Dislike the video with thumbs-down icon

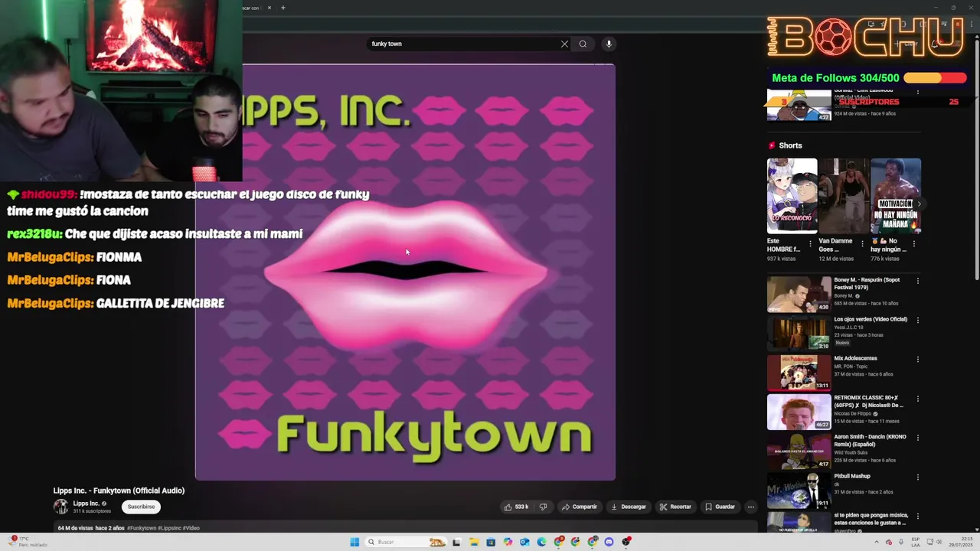543,507
